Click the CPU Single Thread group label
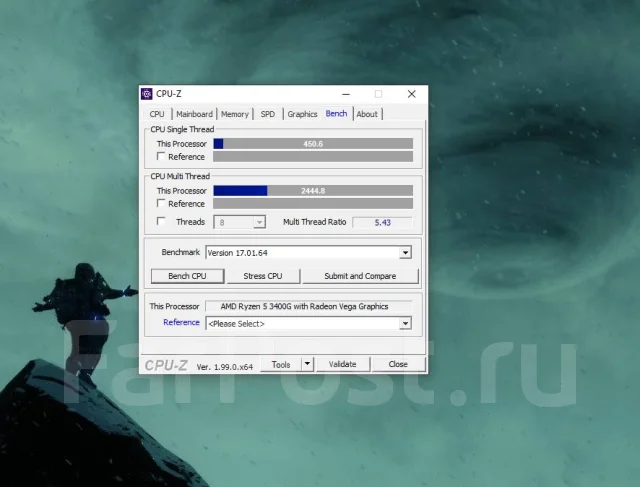 (182, 129)
